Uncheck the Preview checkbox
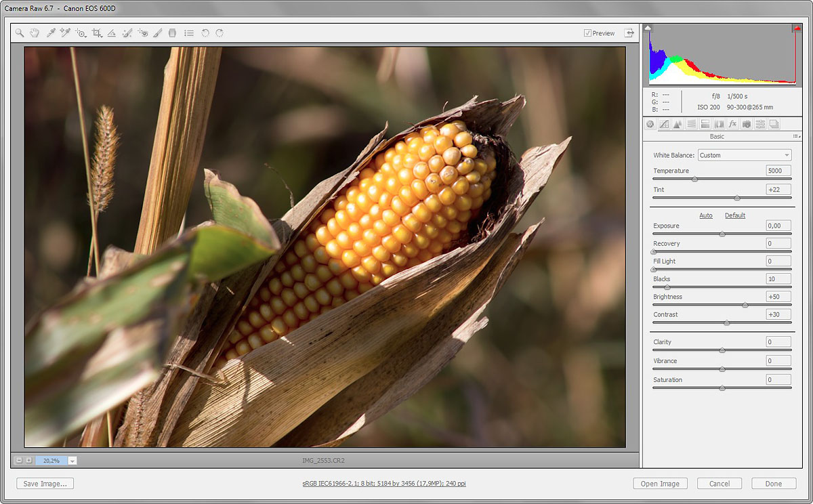 (587, 33)
